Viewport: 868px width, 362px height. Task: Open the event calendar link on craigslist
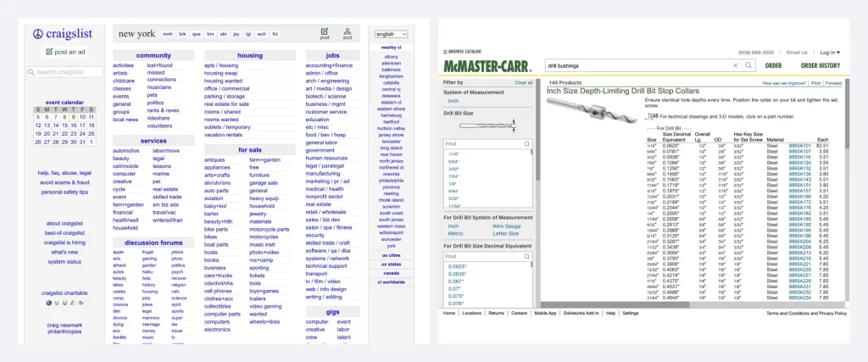(x=64, y=103)
